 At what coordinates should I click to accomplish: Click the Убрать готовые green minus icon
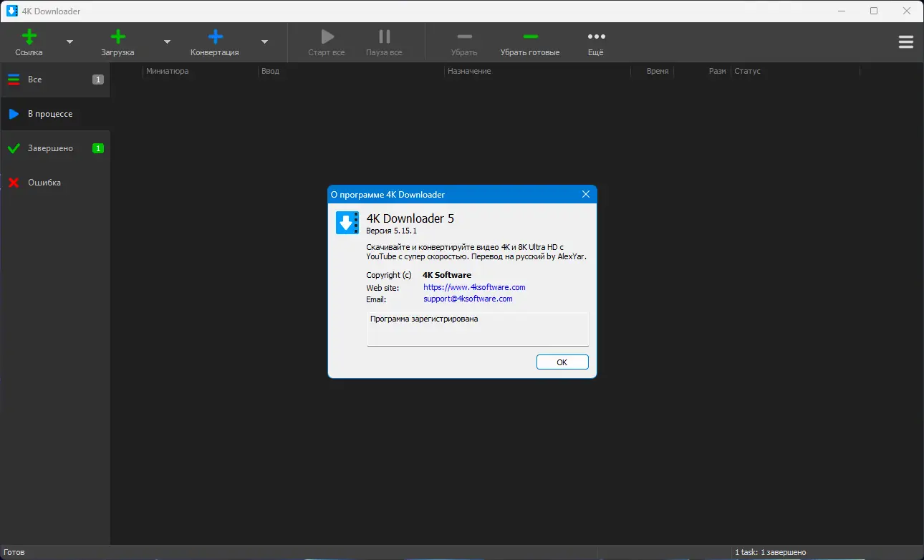530,37
